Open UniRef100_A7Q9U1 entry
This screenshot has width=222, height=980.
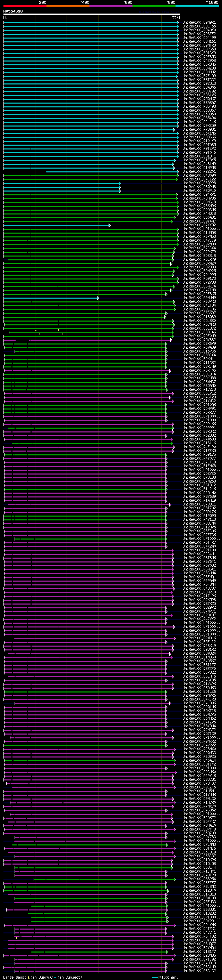click(199, 129)
